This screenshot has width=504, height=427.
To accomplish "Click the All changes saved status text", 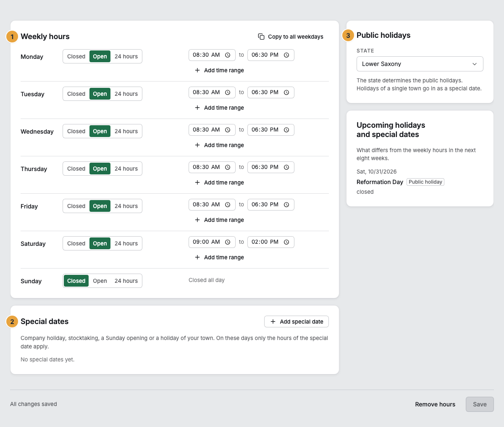I will [x=34, y=404].
